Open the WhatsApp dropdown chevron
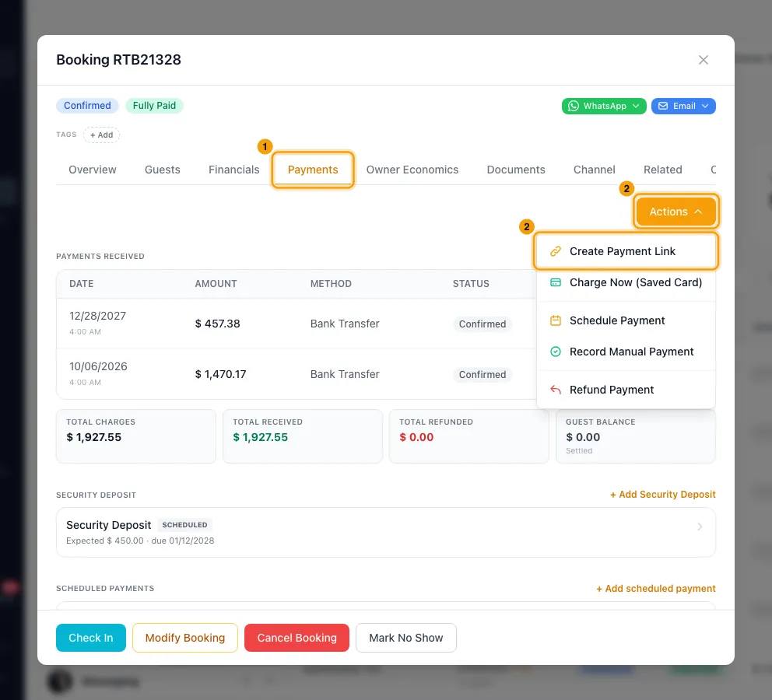This screenshot has height=700, width=772. (x=636, y=106)
